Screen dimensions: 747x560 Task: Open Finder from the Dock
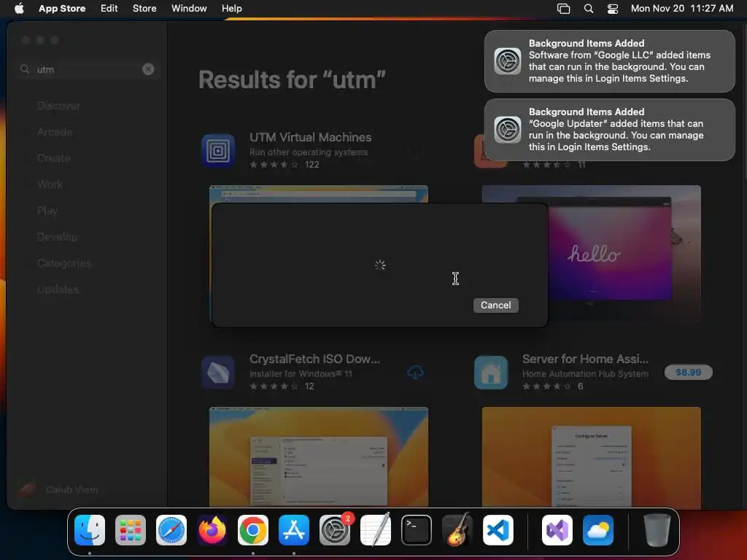pyautogui.click(x=90, y=530)
